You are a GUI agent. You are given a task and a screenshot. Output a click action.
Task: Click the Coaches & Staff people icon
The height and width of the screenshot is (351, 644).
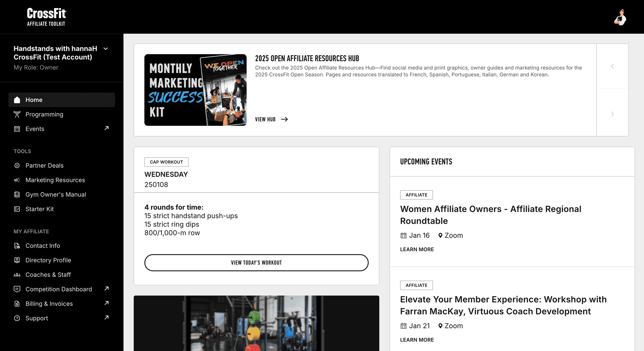(17, 275)
